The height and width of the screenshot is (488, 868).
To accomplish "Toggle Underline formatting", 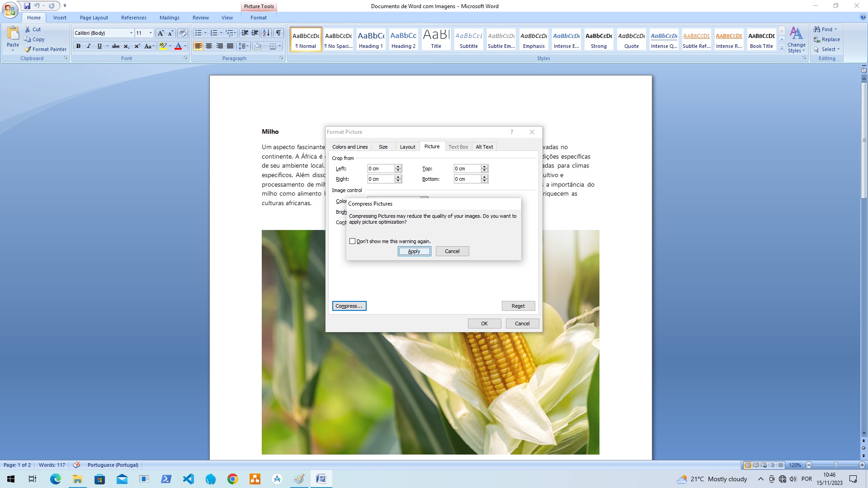I will coord(99,46).
